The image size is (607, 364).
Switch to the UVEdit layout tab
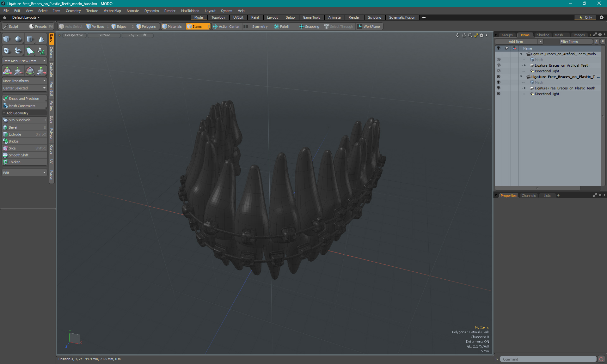click(x=238, y=17)
